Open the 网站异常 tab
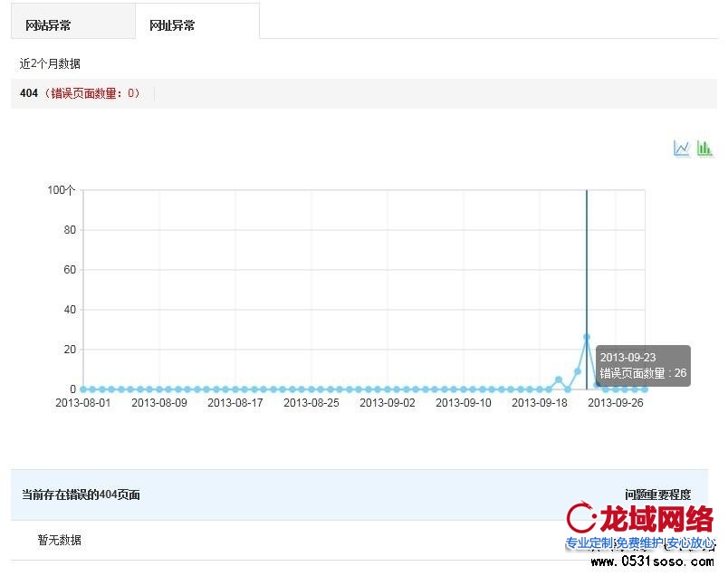 point(48,25)
